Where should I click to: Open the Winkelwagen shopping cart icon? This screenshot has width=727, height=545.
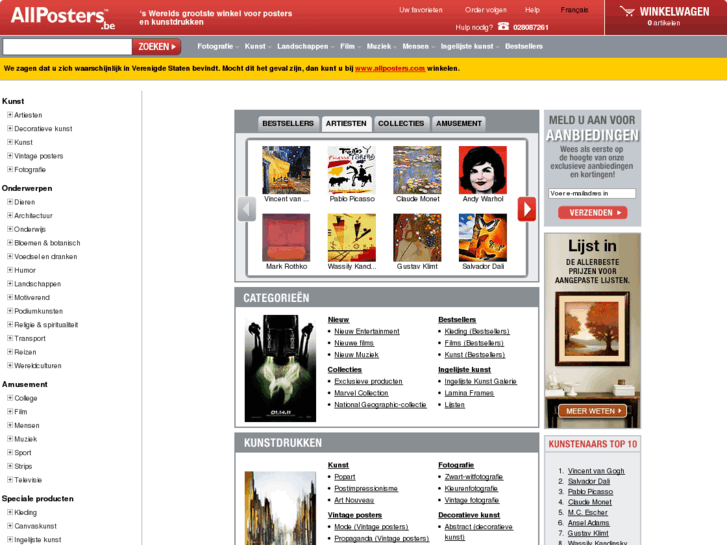pyautogui.click(x=627, y=12)
